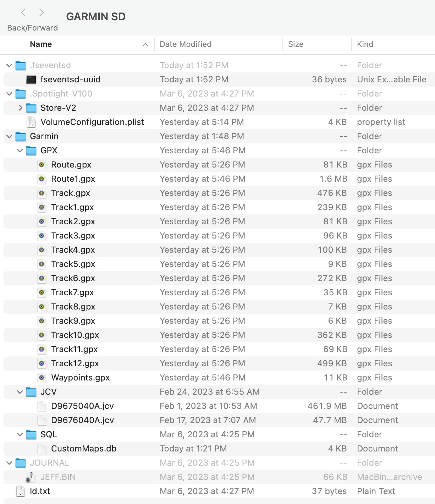Screen dimensions: 435x504
Task: Select the Track1.gpx file name
Action: 72,207
